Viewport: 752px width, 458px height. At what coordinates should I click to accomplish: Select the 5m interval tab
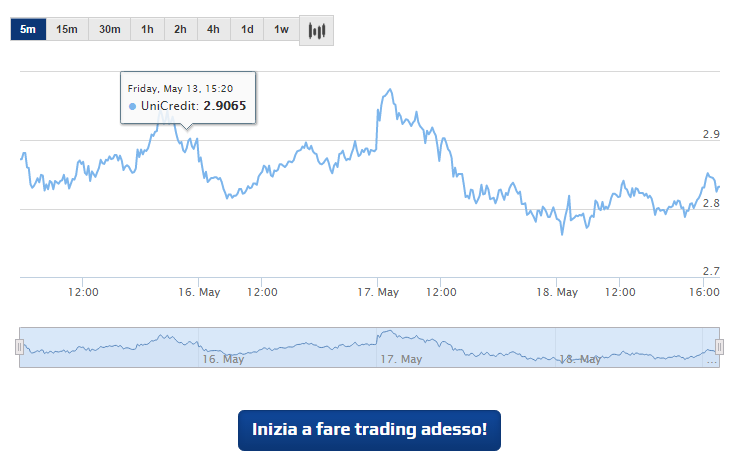point(28,30)
